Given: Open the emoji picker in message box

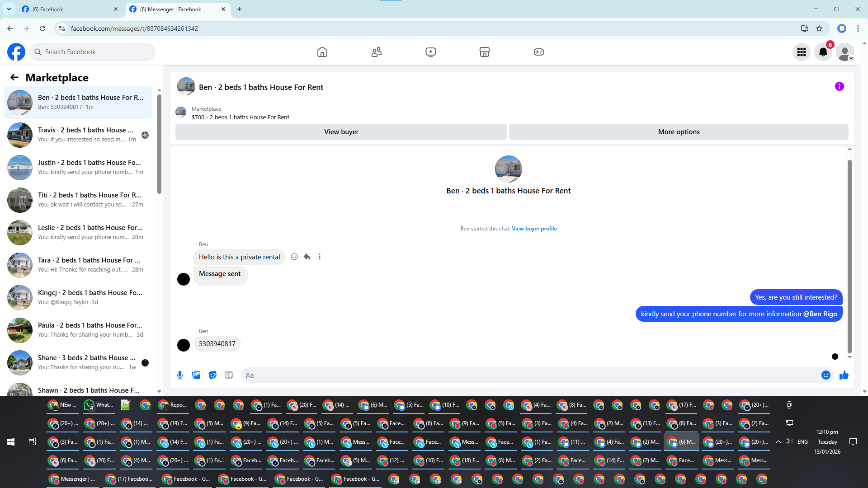Looking at the screenshot, I should 826,375.
